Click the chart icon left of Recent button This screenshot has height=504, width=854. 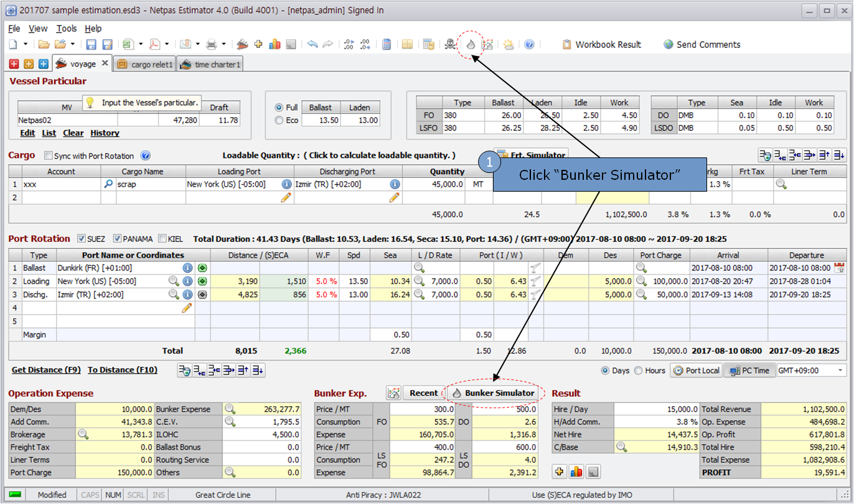(x=393, y=393)
